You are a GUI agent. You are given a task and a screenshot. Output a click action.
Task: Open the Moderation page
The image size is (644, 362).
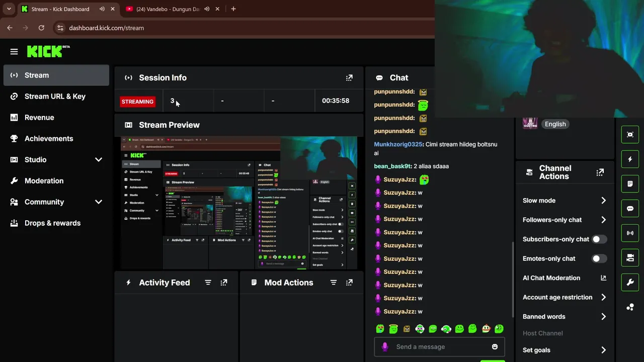(x=56, y=181)
